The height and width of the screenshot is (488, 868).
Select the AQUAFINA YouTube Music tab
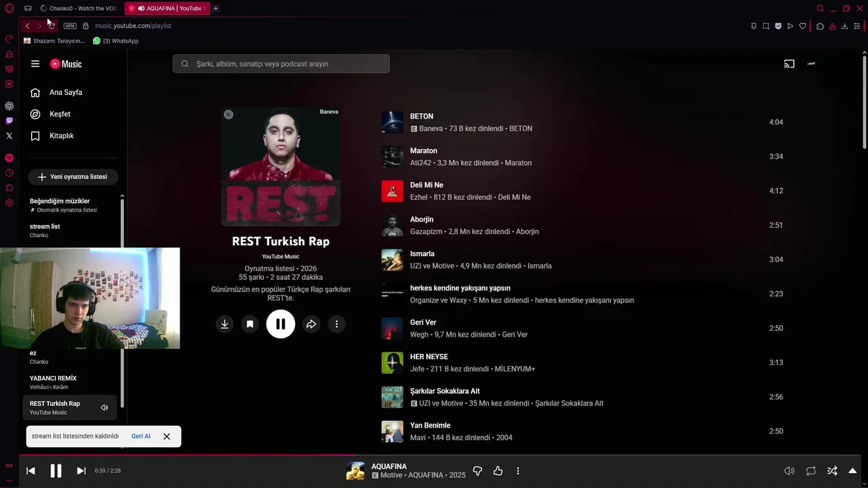tap(167, 8)
